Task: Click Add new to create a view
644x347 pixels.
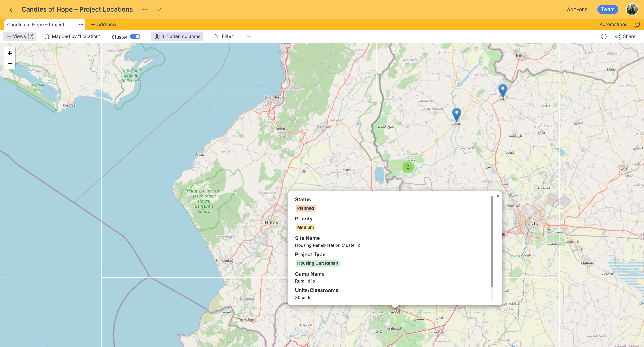Action: (x=104, y=24)
